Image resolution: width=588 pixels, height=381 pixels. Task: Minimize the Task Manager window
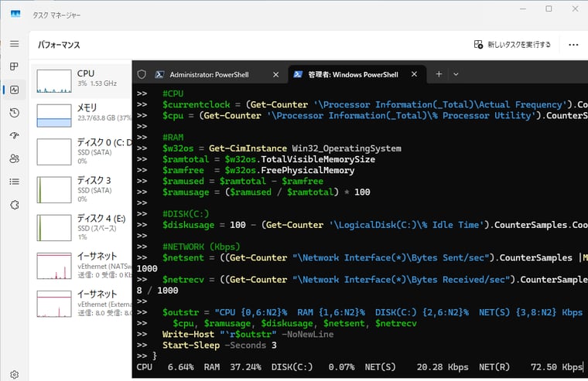523,9
